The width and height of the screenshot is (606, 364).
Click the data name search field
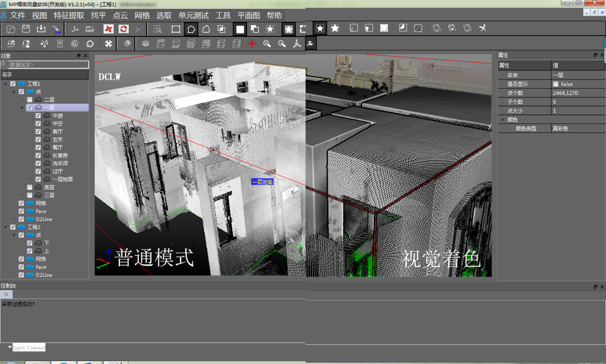[46, 65]
